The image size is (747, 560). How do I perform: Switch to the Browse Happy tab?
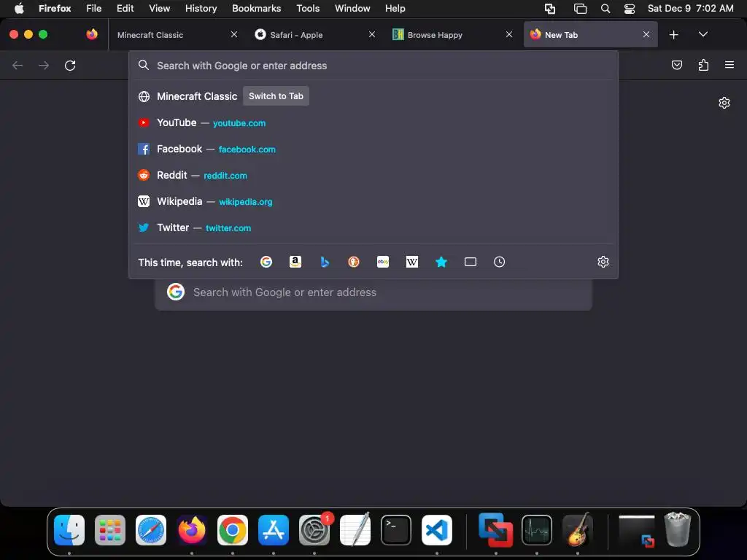(452, 34)
